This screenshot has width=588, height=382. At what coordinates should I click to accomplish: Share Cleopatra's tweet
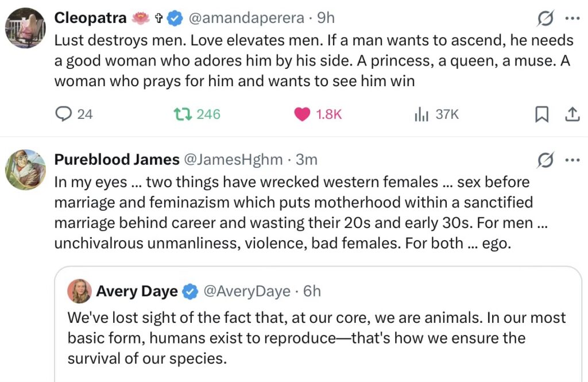[x=572, y=114]
